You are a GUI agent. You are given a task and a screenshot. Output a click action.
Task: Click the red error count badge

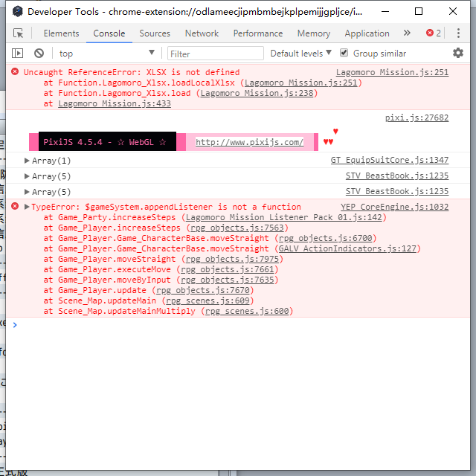(434, 33)
